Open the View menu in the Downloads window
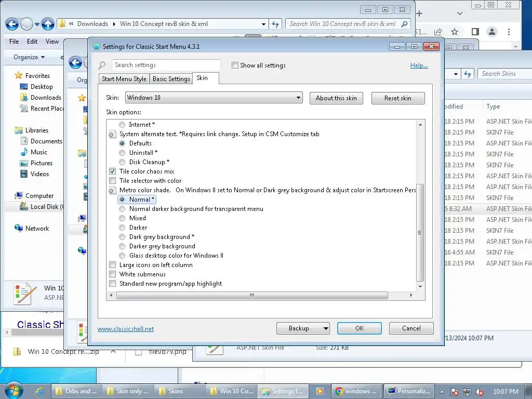 point(52,42)
